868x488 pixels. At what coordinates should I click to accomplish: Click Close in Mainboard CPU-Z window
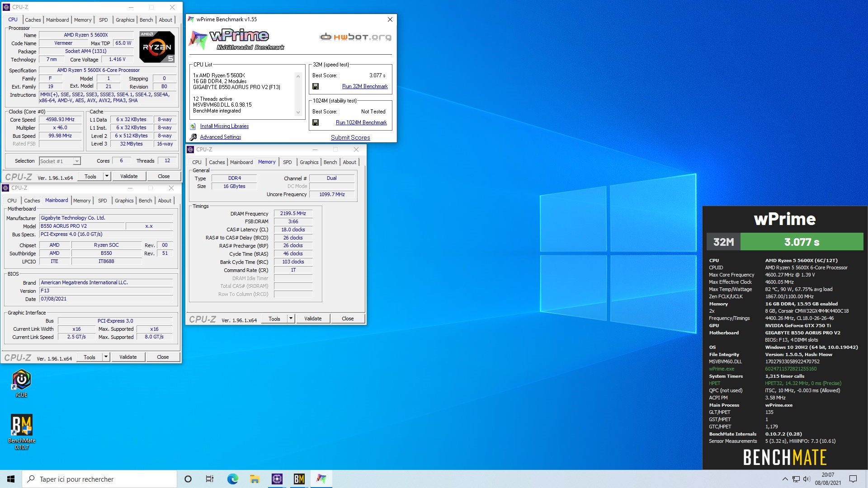click(163, 357)
